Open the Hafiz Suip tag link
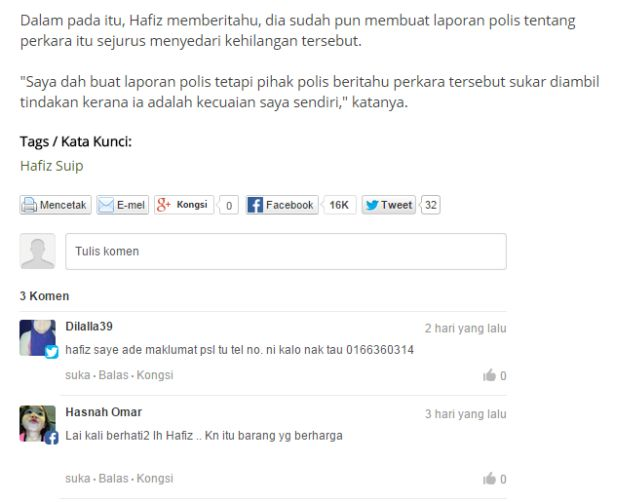Image resolution: width=620 pixels, height=502 pixels. (52, 166)
